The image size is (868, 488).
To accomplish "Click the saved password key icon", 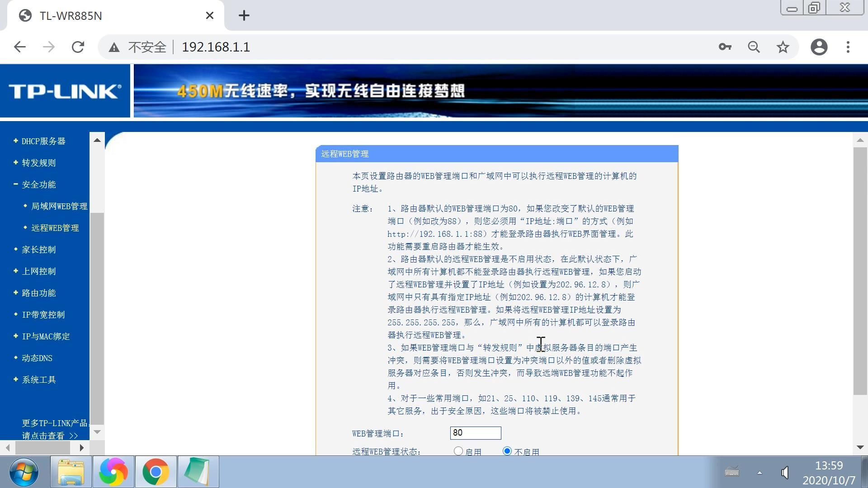I will 725,47.
